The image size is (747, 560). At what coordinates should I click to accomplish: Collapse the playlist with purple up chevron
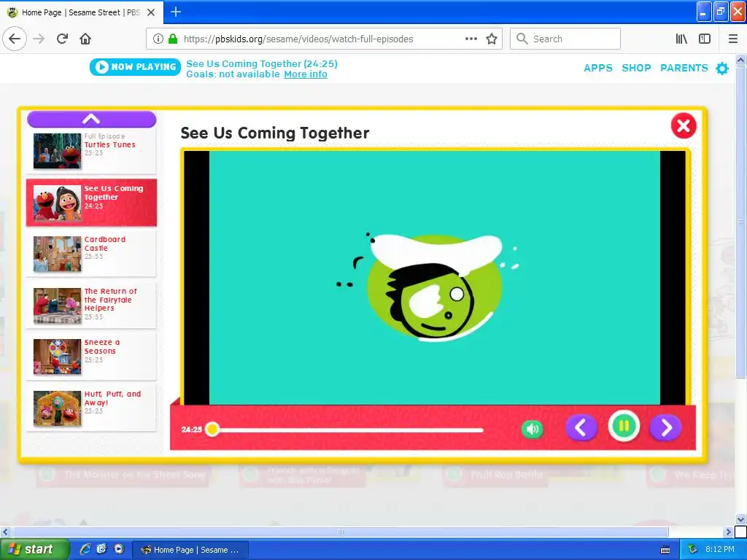[91, 119]
